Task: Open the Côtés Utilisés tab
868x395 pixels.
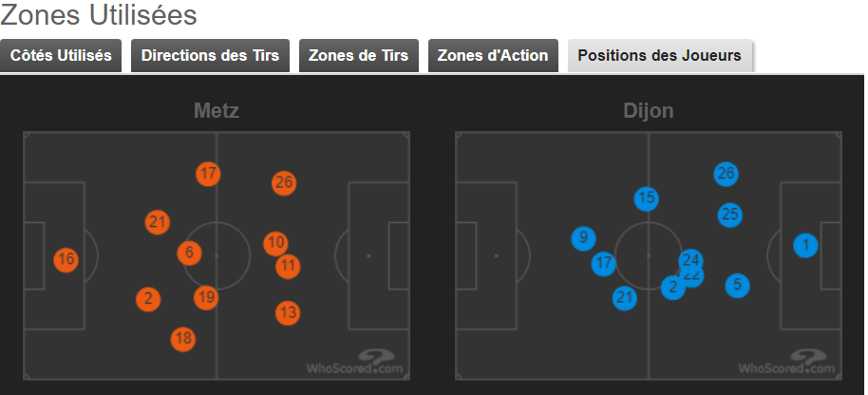Action: [x=61, y=55]
